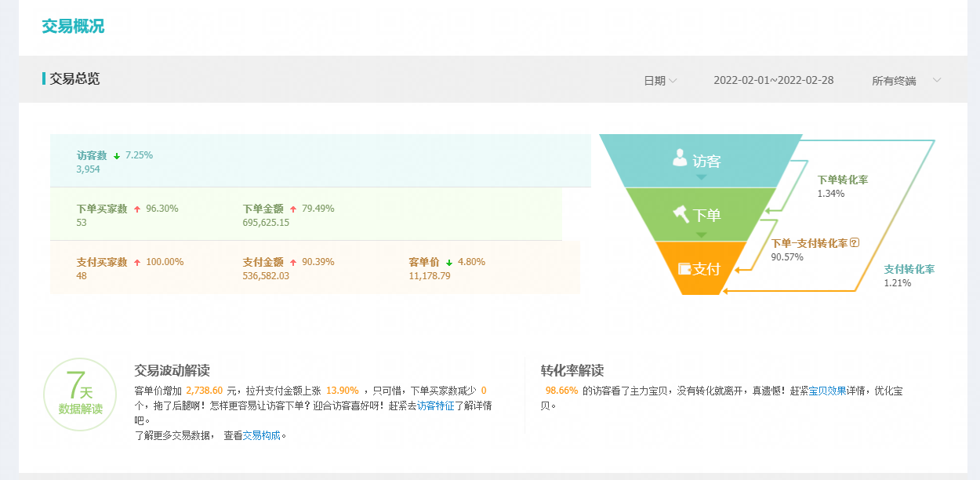Open the 日期 dropdown
The height and width of the screenshot is (480, 980).
(660, 81)
